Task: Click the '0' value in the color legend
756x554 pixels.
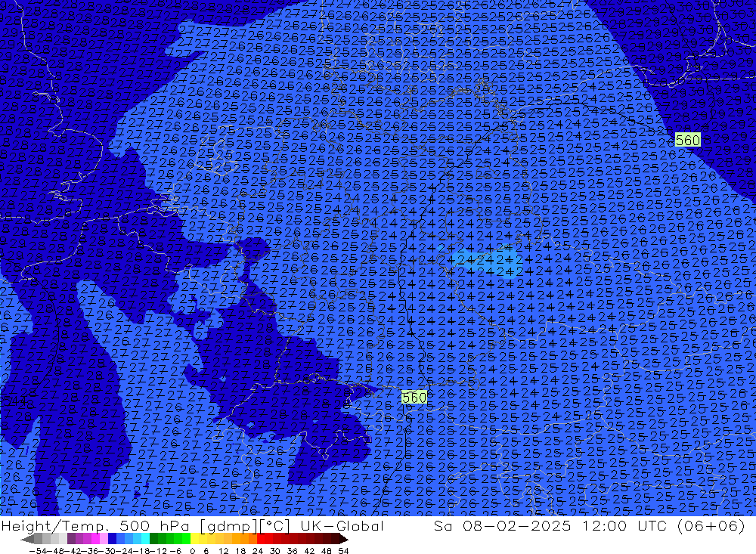Action: 192,550
